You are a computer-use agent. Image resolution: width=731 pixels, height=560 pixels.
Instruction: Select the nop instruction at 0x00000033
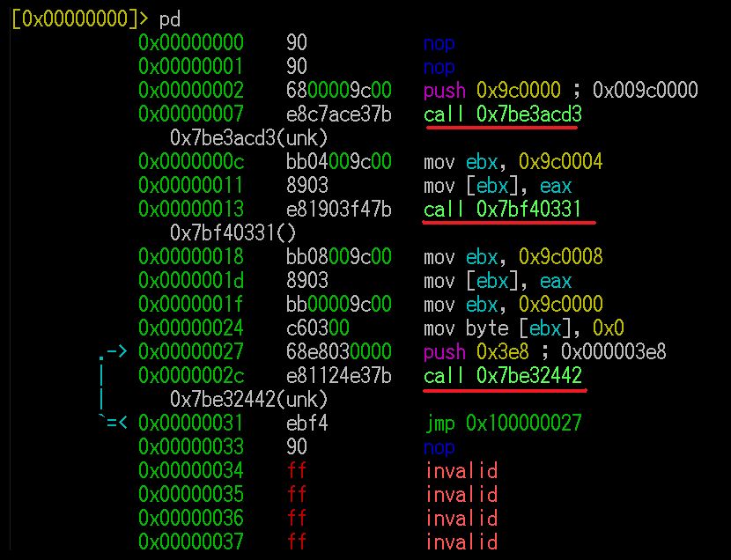point(439,446)
